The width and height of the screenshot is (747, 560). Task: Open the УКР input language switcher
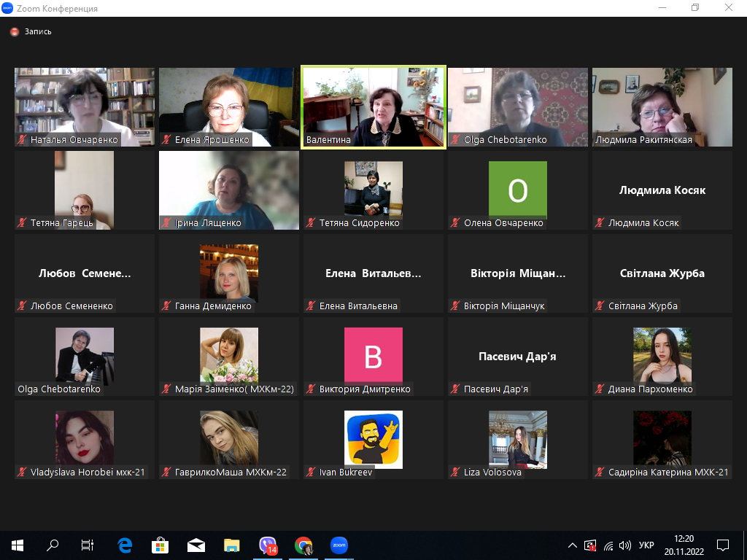point(646,545)
